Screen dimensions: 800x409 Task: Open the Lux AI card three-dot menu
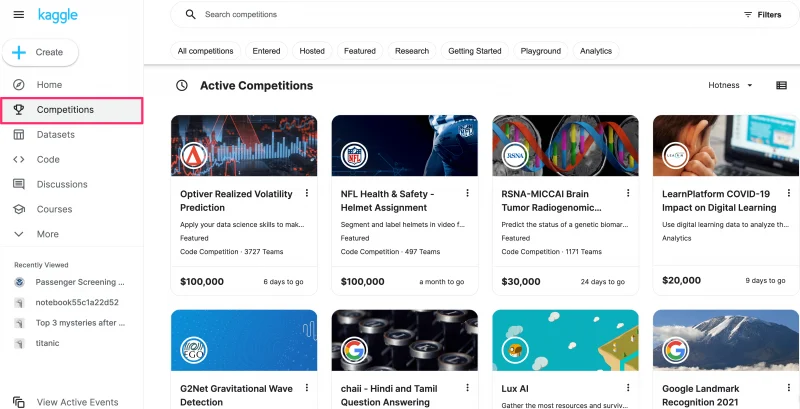point(628,388)
